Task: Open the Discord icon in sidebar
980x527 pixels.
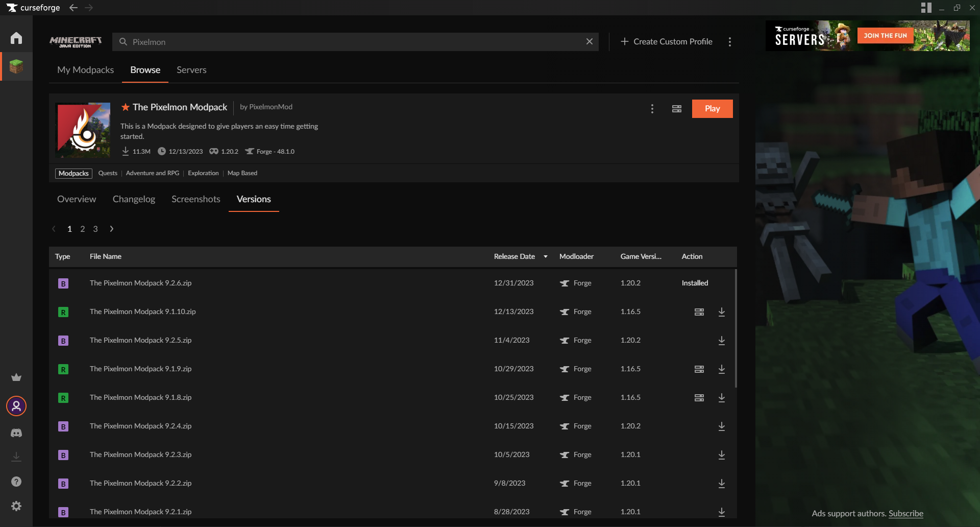Action: coord(16,433)
